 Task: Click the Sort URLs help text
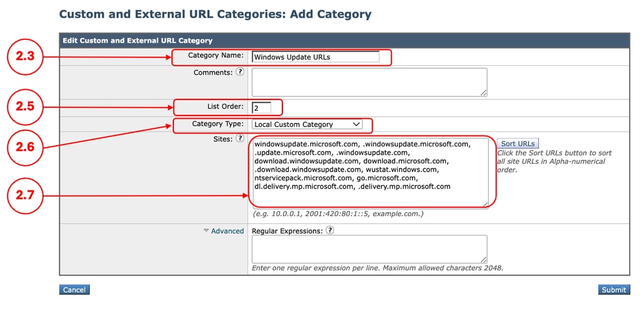click(x=554, y=161)
